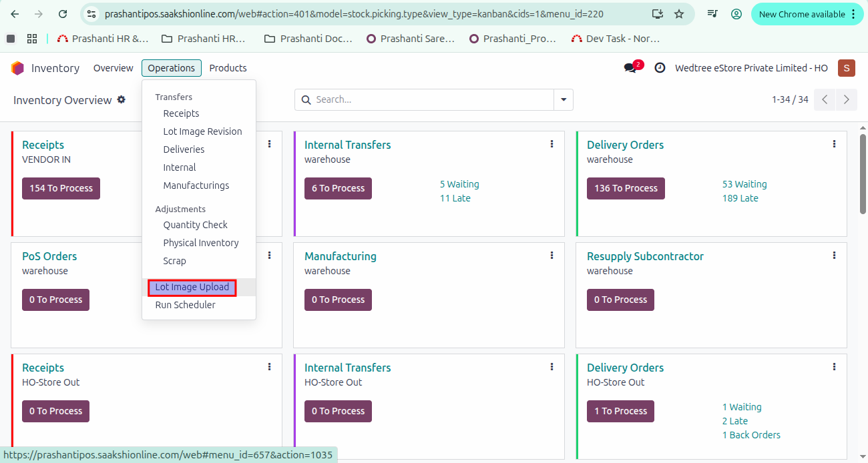Image resolution: width=868 pixels, height=463 pixels.
Task: Open kebab menu on Internal Transfers warehouse card
Action: coord(552,144)
